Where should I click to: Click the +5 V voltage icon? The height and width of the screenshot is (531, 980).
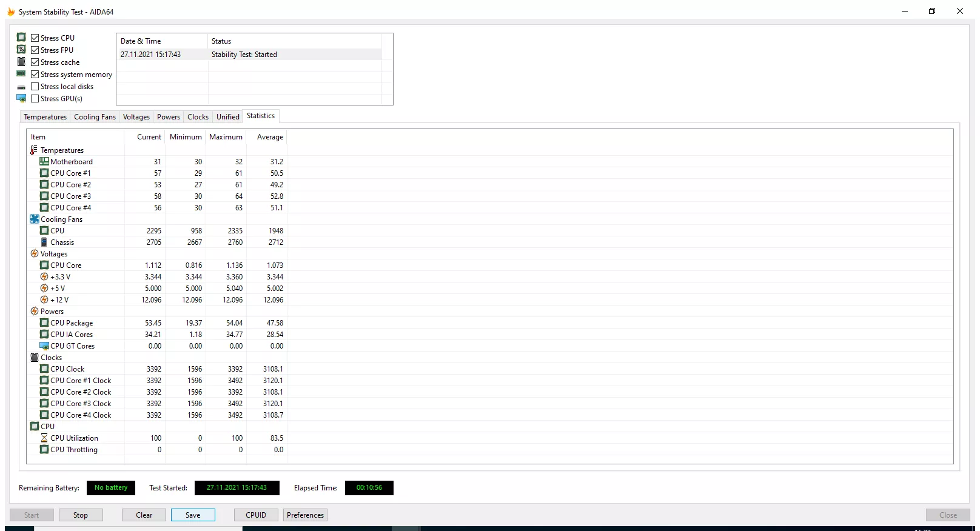(x=44, y=288)
